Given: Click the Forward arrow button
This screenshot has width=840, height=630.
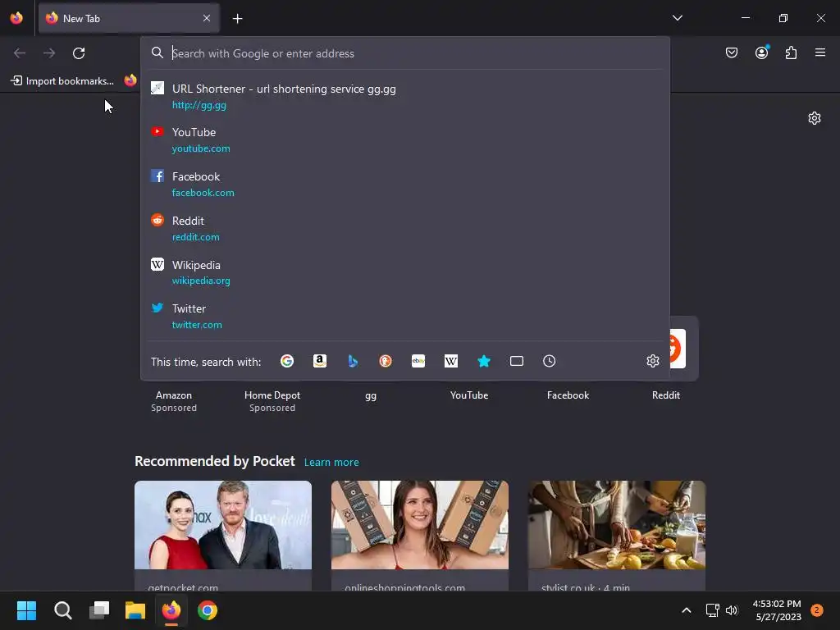Looking at the screenshot, I should click(x=49, y=53).
